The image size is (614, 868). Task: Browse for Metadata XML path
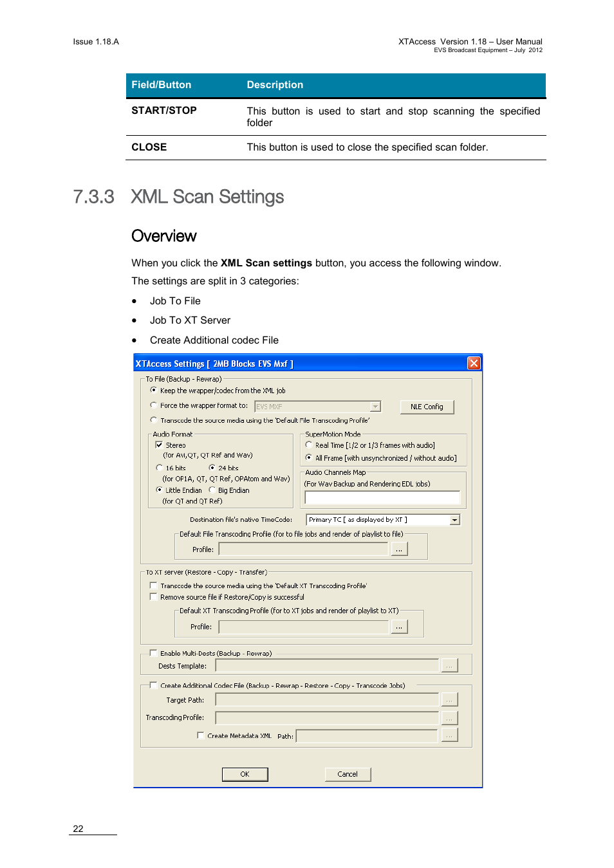coord(449,735)
